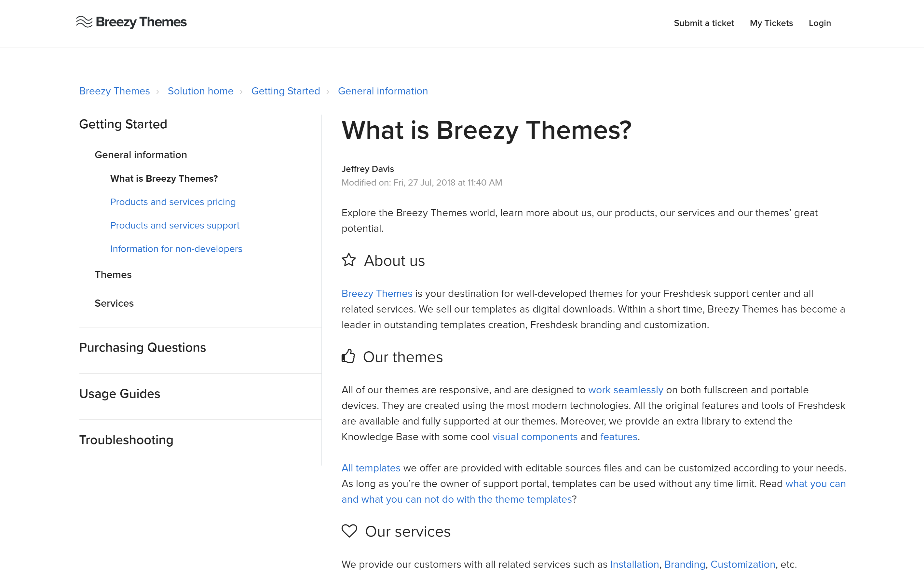Click the Submit a ticket icon/link

coord(704,23)
